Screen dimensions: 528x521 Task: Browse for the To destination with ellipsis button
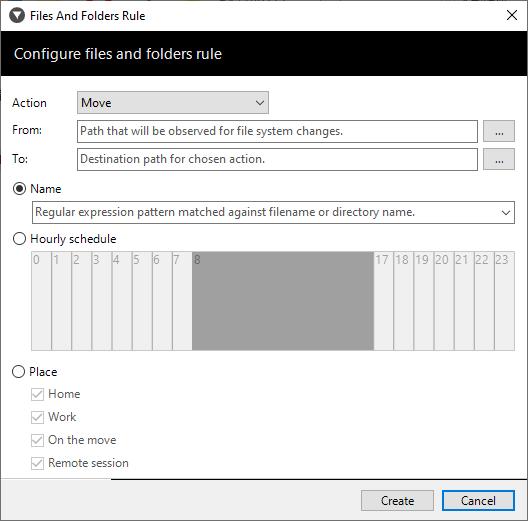pyautogui.click(x=499, y=159)
